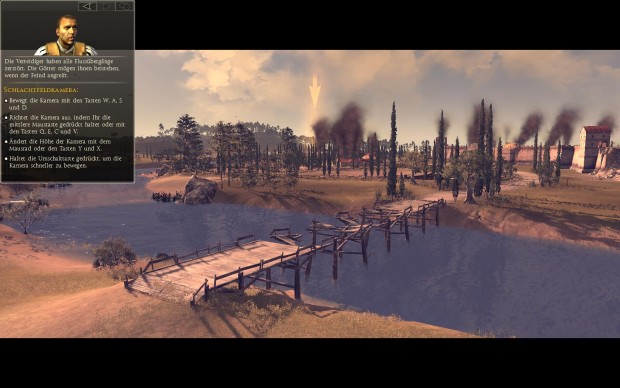Open advisor settings gears icon

click(125, 6)
